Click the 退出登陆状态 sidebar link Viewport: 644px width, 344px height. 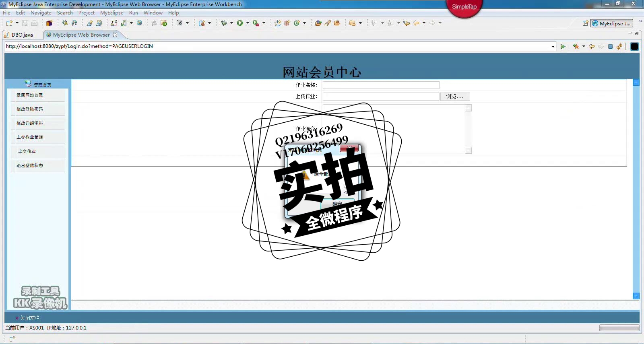tap(30, 166)
